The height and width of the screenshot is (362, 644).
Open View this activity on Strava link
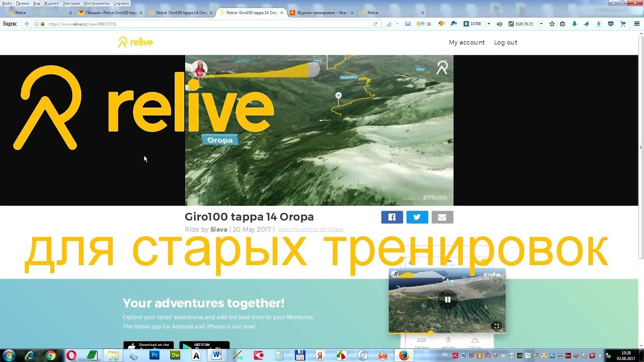tap(310, 229)
